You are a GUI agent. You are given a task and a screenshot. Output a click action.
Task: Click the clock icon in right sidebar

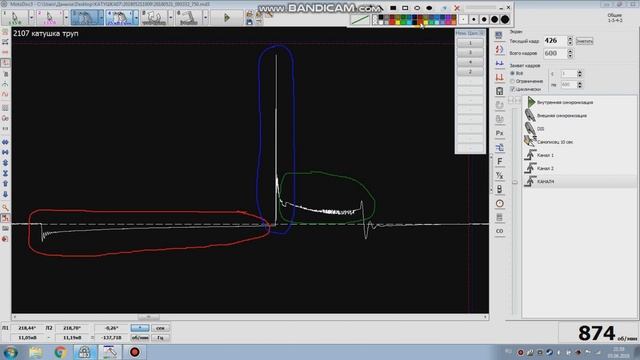[x=500, y=204]
